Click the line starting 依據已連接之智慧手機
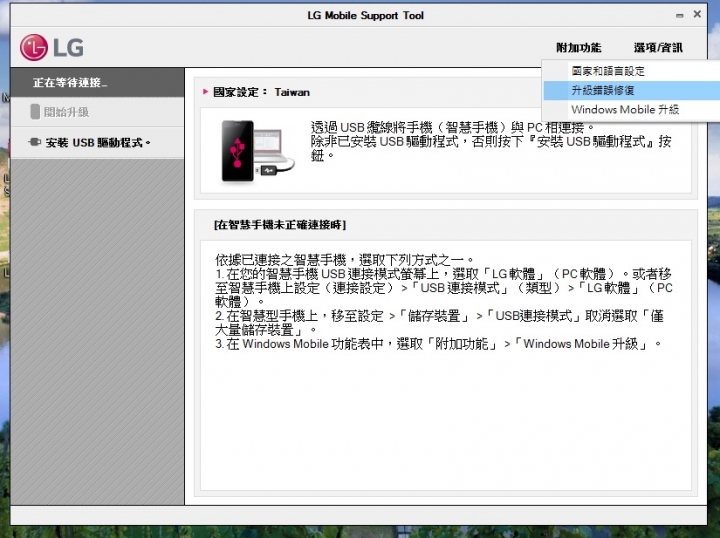The width and height of the screenshot is (720, 538). tap(344, 260)
